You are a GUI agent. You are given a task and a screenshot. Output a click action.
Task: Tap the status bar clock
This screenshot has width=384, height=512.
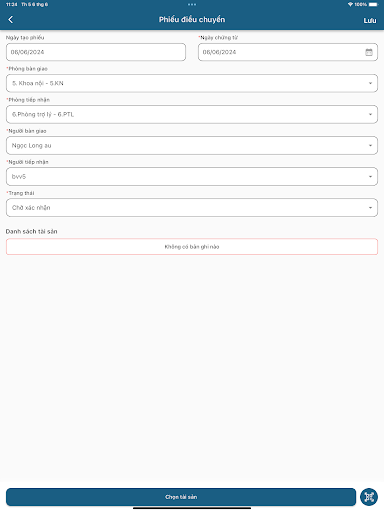point(11,4)
